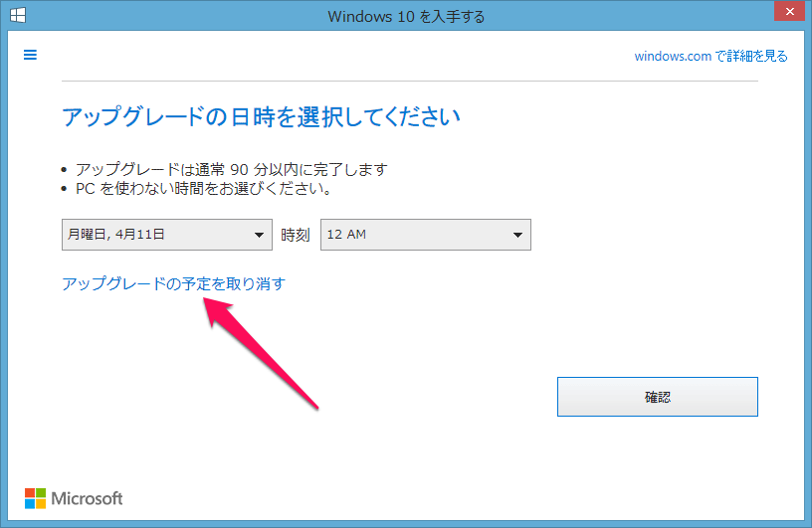Click the heading アップグレードの日時を選択してください
This screenshot has width=812, height=528.
[x=261, y=117]
